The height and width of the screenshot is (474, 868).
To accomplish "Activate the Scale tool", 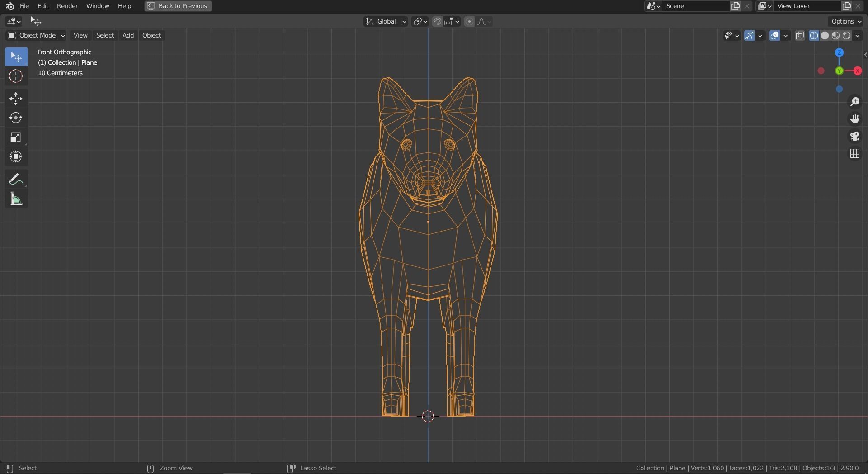I will (x=16, y=137).
